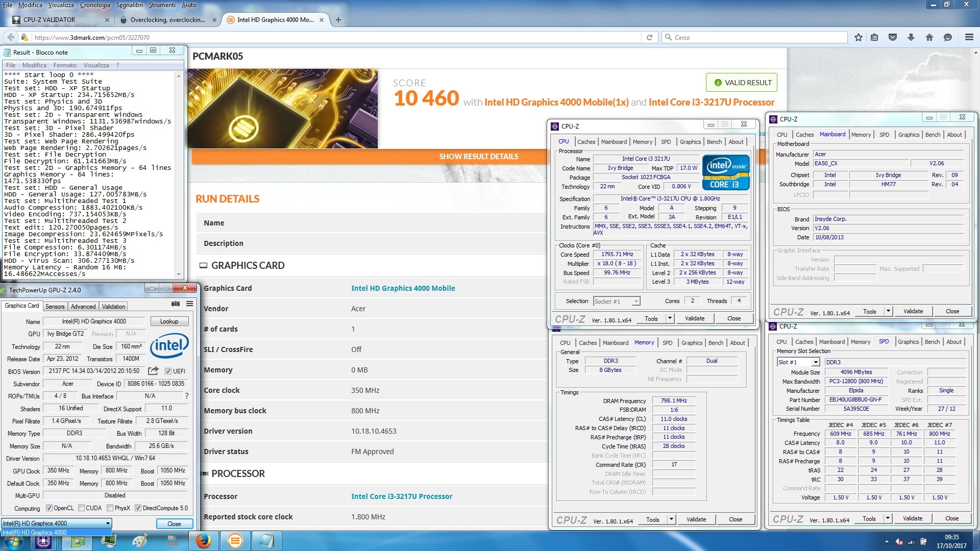Bookmark this page with the star icon
This screenshot has width=980, height=551.
click(859, 37)
